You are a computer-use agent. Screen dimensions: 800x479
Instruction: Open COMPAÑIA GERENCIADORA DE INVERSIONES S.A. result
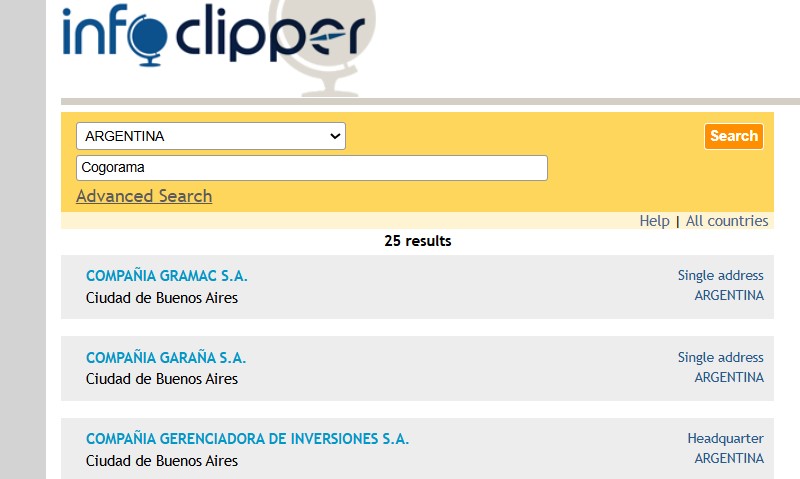coord(247,439)
